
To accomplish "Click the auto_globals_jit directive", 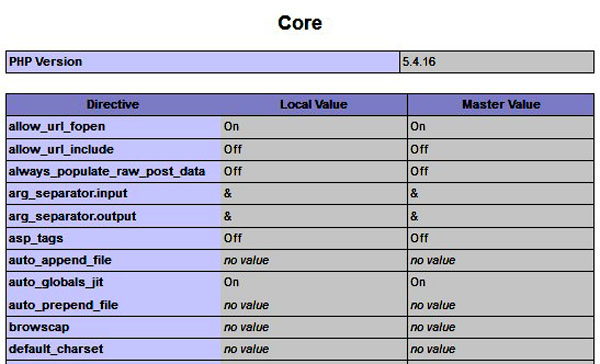I will coord(56,282).
